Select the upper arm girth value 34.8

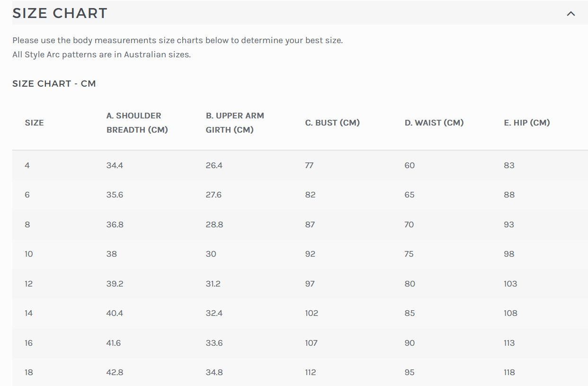(214, 372)
